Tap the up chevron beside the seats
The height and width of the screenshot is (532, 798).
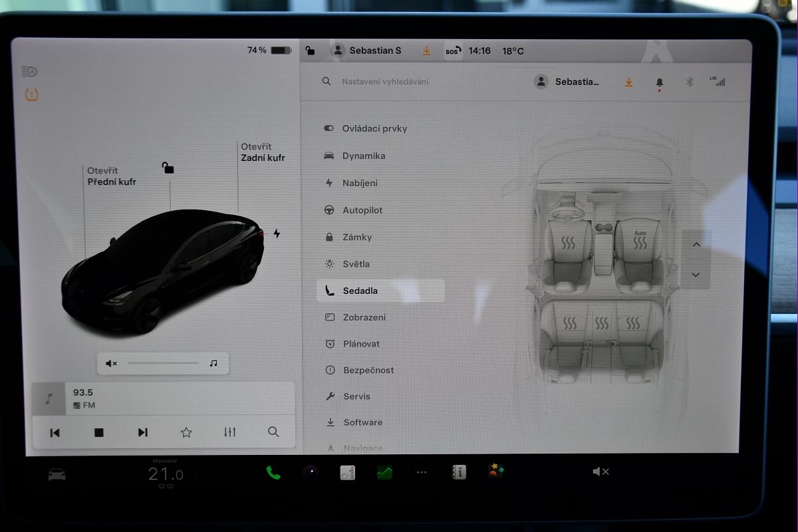696,245
